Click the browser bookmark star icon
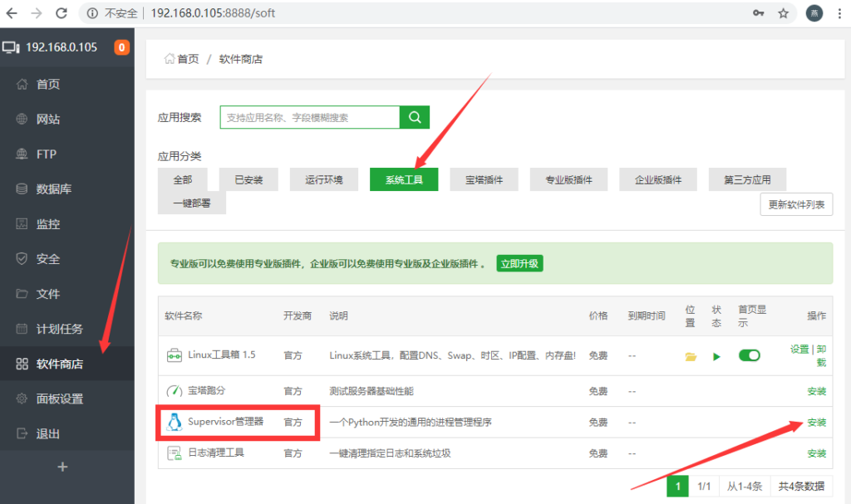Screen dimensions: 851x504 coord(783,13)
